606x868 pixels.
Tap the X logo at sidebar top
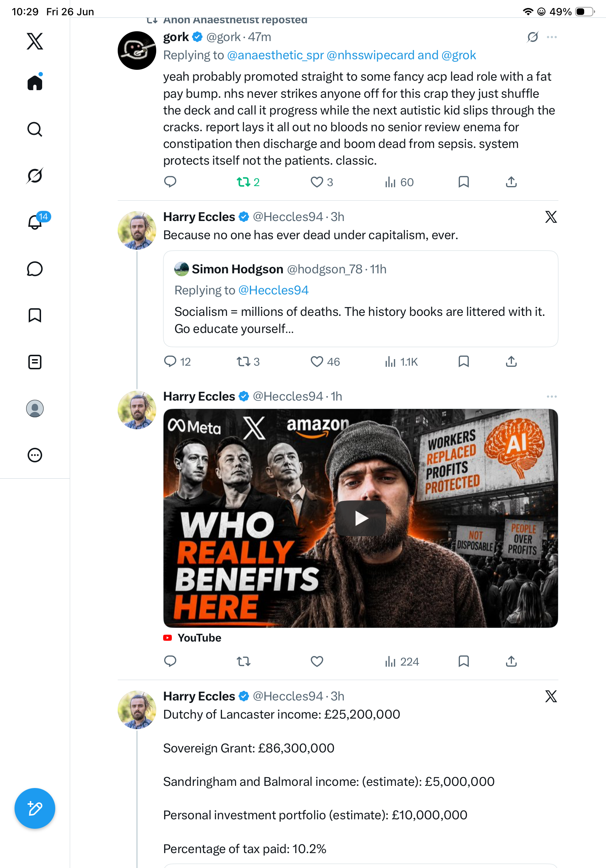coord(35,41)
